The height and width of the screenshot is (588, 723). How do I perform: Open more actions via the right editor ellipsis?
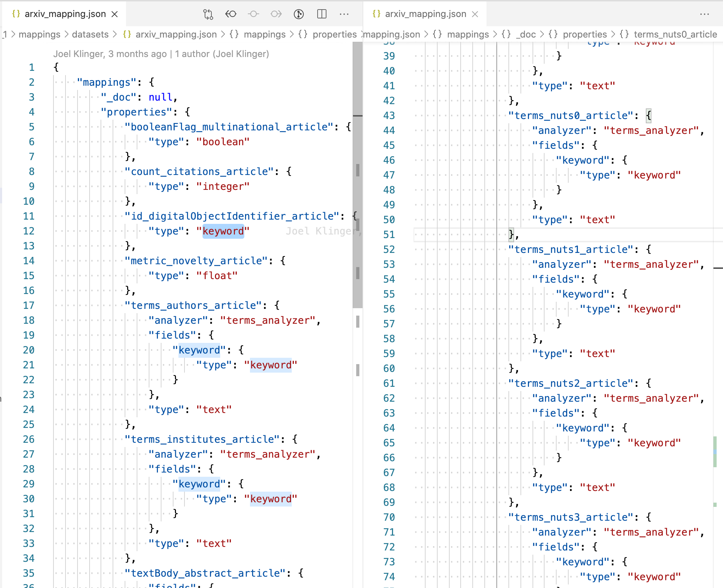pyautogui.click(x=705, y=14)
